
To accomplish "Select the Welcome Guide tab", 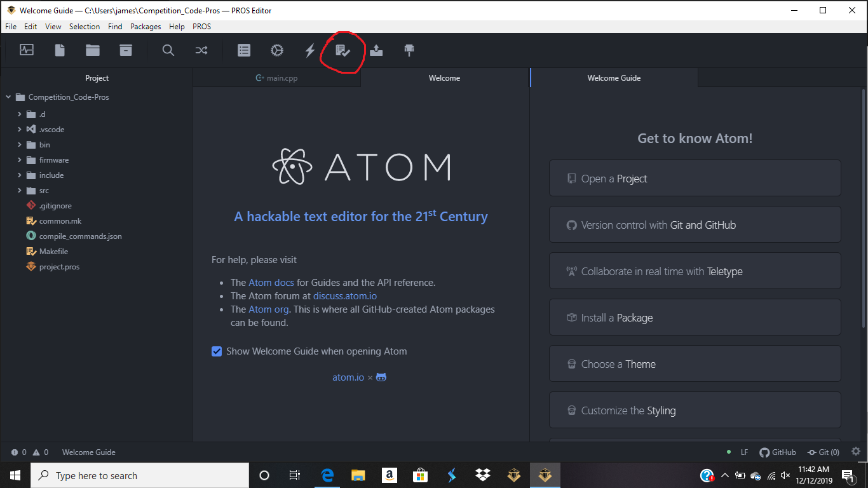I will click(614, 78).
